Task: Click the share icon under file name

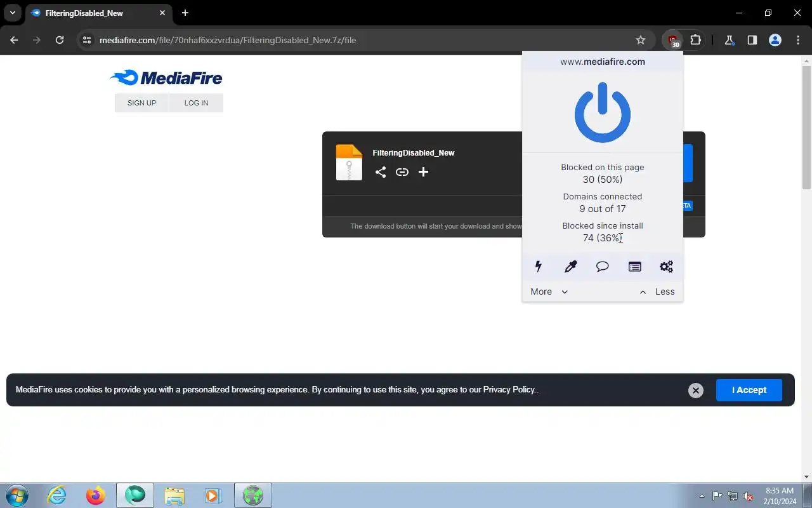Action: click(x=380, y=172)
